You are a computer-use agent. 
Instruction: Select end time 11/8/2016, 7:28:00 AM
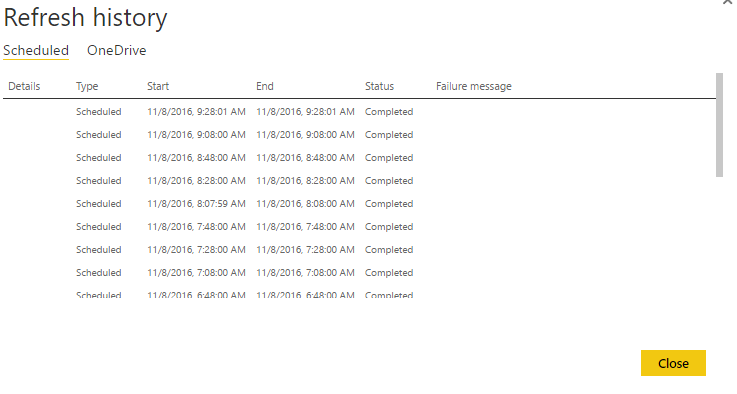coord(305,250)
